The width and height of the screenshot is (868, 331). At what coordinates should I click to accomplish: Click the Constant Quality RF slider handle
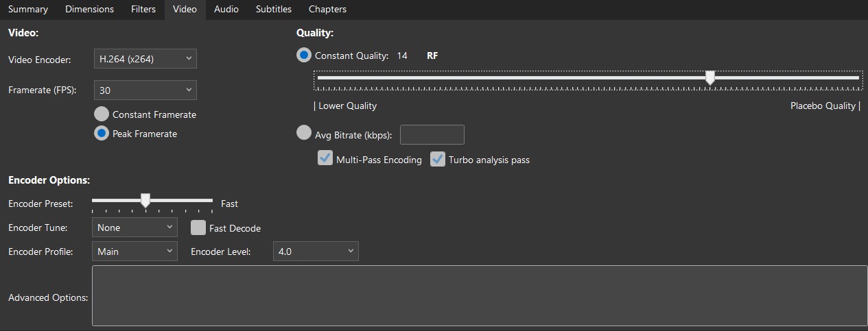click(710, 78)
